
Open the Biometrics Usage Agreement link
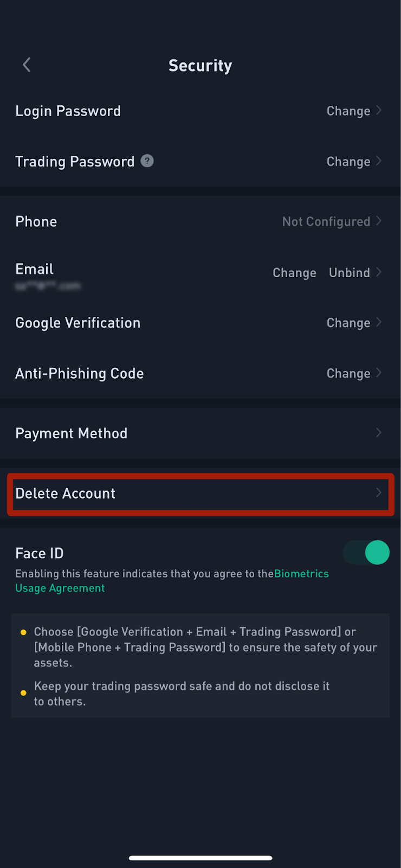click(172, 581)
